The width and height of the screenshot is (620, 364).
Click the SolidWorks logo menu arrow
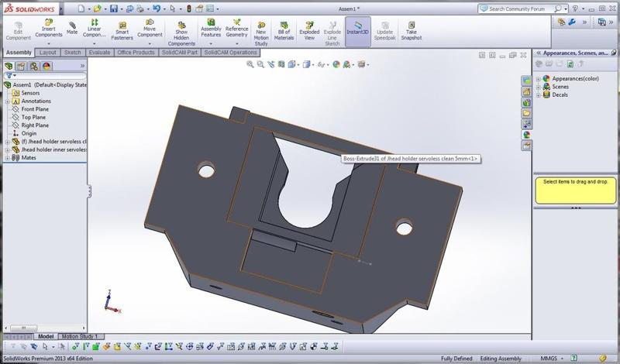click(61, 9)
